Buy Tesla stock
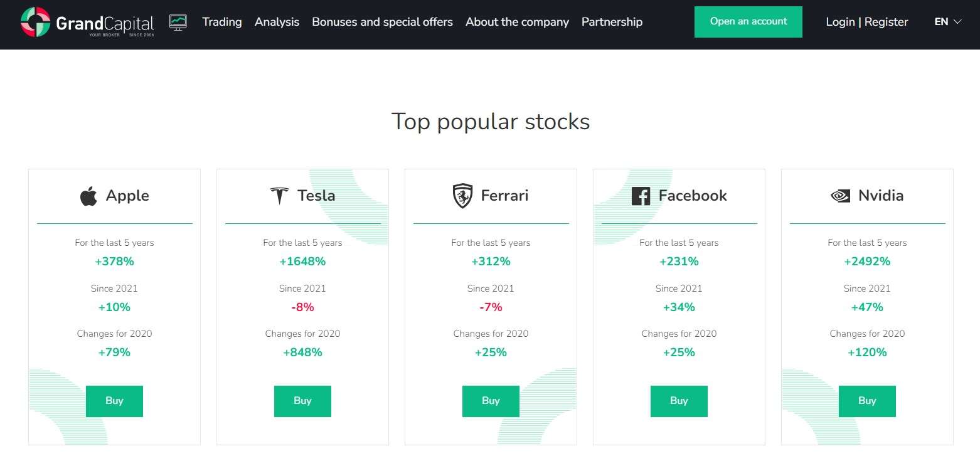The height and width of the screenshot is (471, 980). [x=302, y=401]
